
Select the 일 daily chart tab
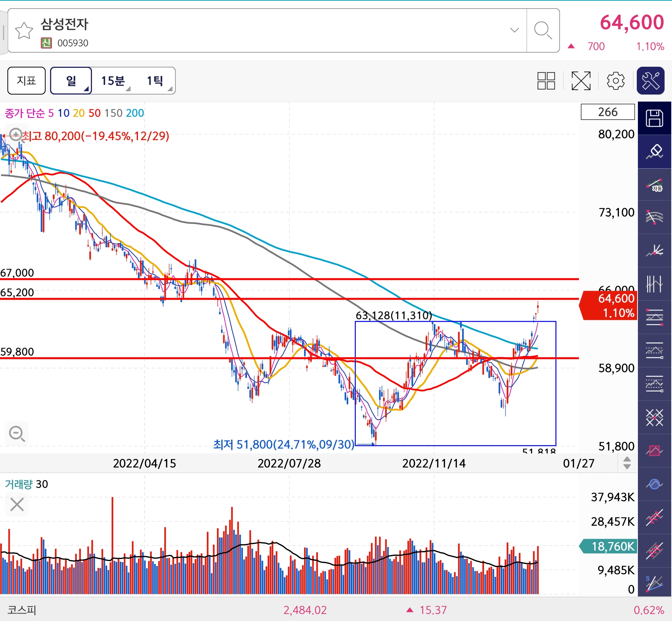pyautogui.click(x=71, y=80)
